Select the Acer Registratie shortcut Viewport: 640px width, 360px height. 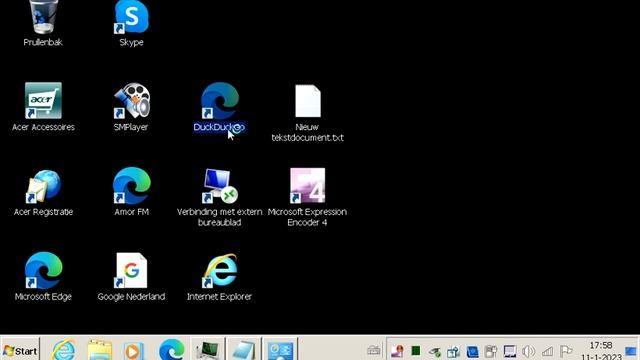click(x=43, y=193)
